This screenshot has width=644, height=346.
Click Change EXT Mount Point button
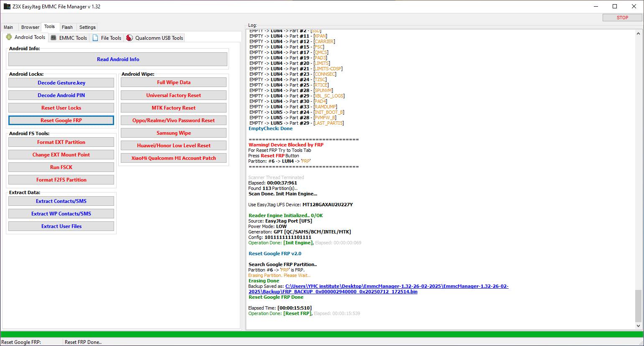[61, 155]
